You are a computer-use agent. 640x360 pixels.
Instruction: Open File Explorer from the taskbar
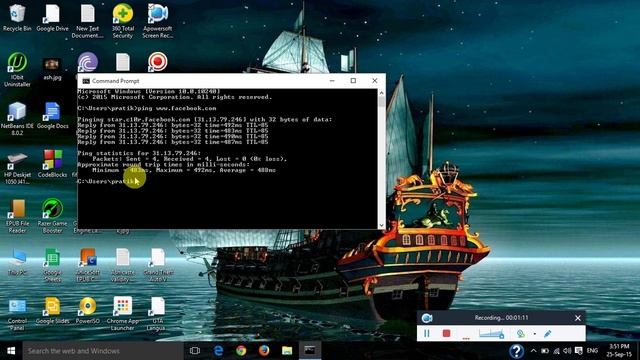pyautogui.click(x=287, y=351)
